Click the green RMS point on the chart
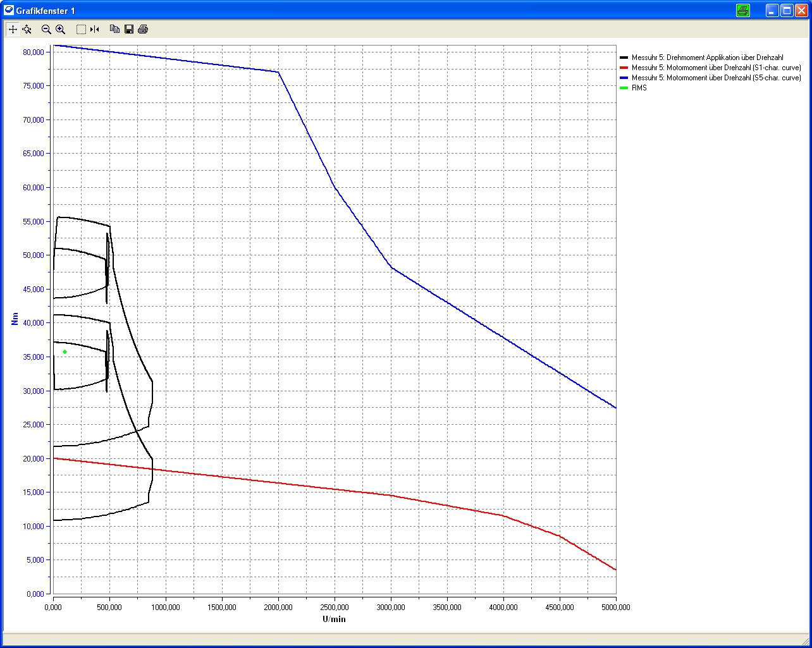 tap(65, 352)
